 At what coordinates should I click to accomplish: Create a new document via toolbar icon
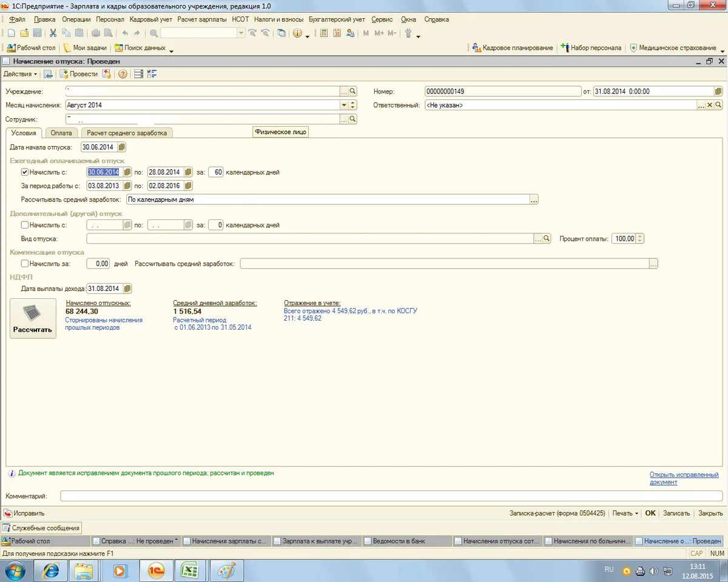coord(11,33)
